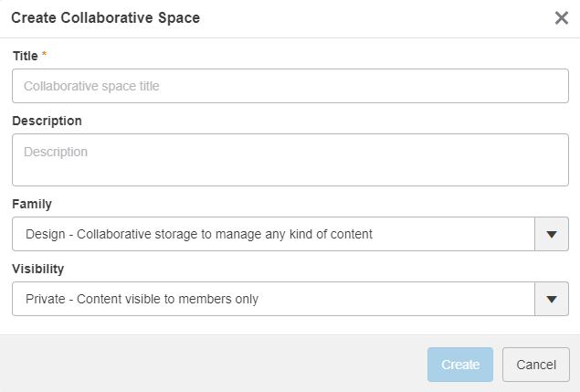Focus the Description text area
Image resolution: width=580 pixels, height=392 pixels.
point(290,160)
